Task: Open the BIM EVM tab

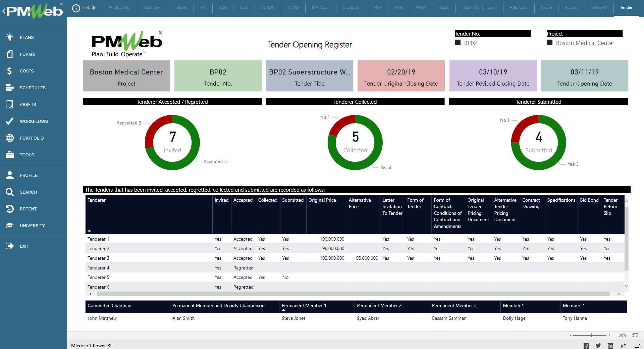Action: pos(599,7)
